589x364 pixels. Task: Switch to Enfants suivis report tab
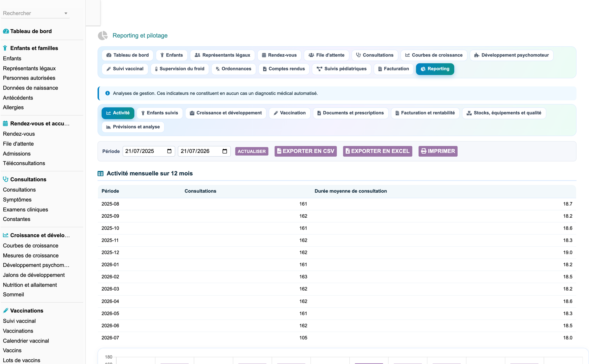pos(160,113)
